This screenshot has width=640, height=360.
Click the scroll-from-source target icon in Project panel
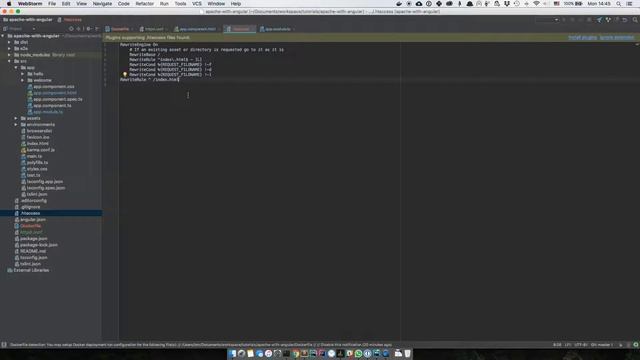[x=71, y=29]
